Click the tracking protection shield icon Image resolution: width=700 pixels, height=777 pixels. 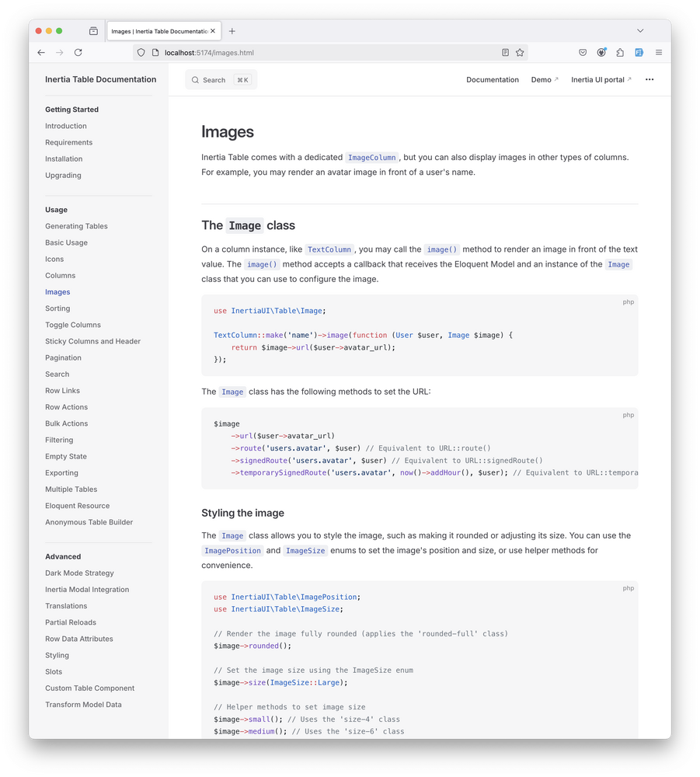[x=141, y=53]
